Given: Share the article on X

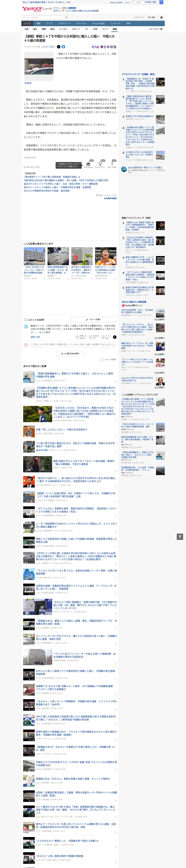Looking at the screenshot, I should (58, 47).
